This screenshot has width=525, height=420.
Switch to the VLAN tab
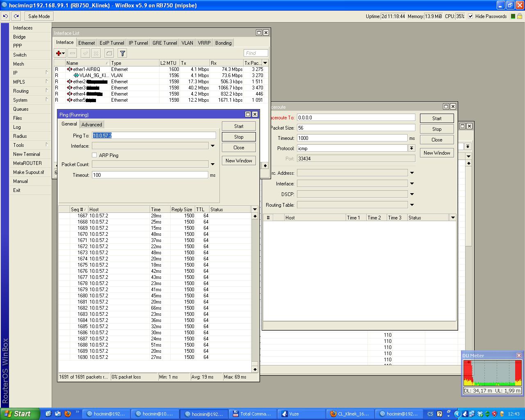(187, 43)
